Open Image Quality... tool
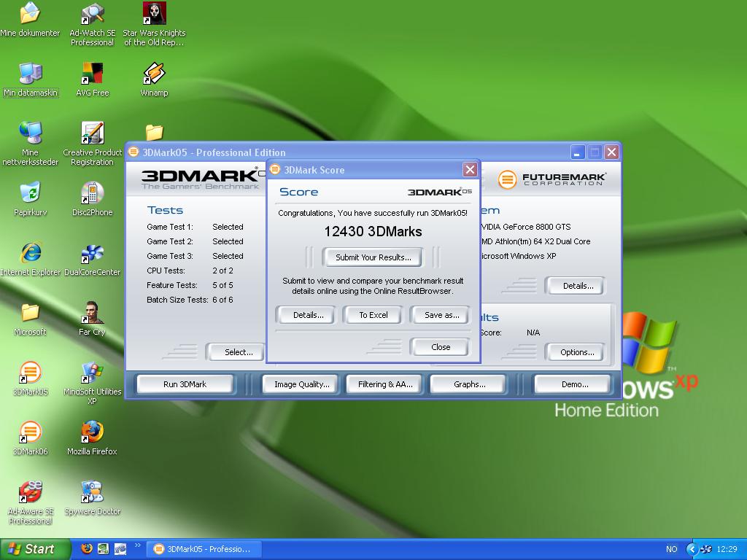 coord(301,384)
